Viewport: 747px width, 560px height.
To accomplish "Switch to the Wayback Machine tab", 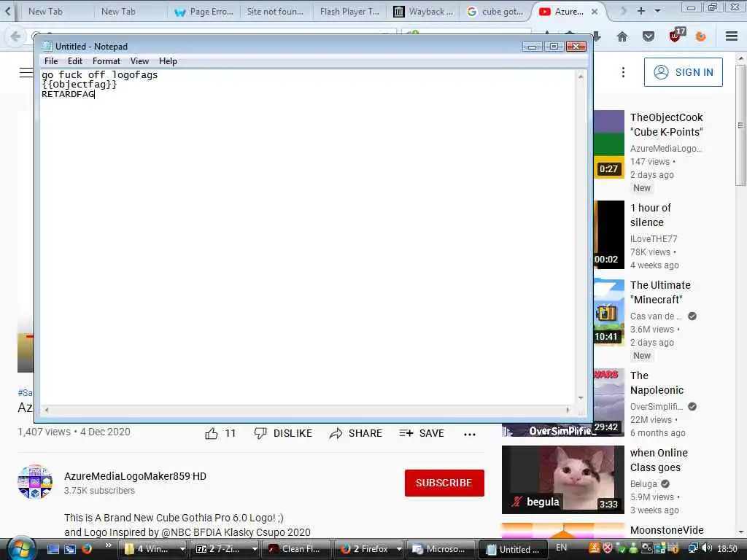I will coord(424,12).
